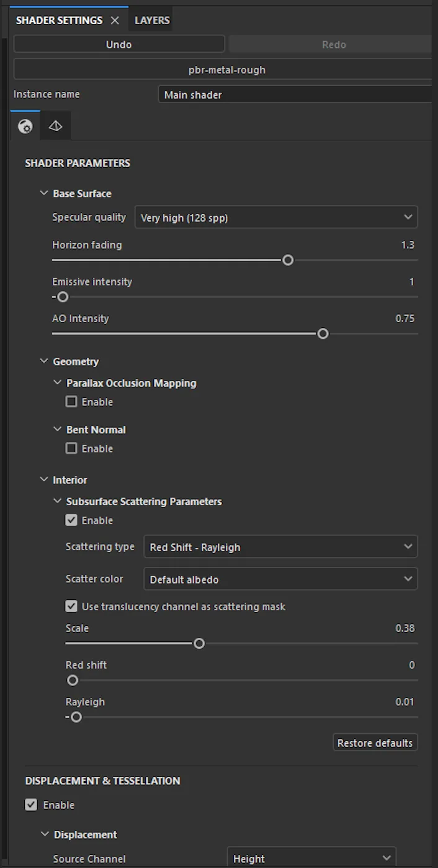This screenshot has height=868, width=438.
Task: Collapse the Bent Normal group
Action: pyautogui.click(x=58, y=429)
